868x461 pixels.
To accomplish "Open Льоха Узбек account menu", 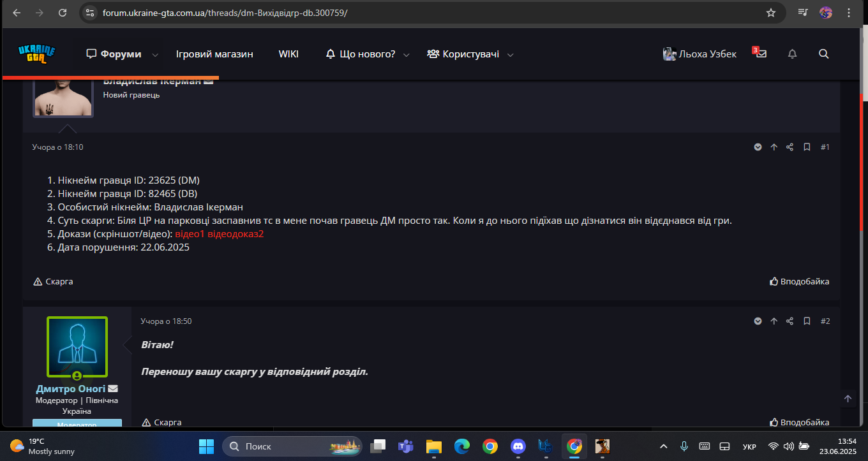I will pos(700,54).
